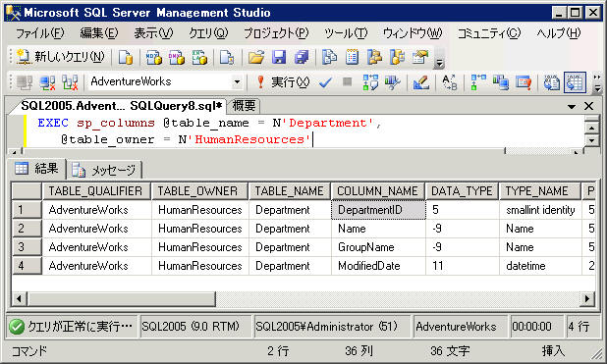Open the 表示(V) menu
This screenshot has height=364, width=607.
[x=153, y=33]
